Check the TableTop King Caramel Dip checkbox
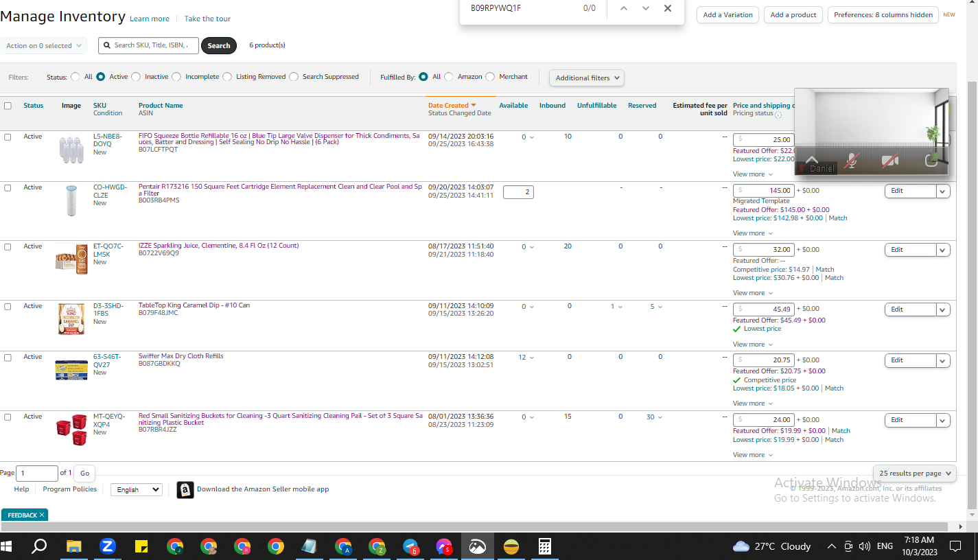The width and height of the screenshot is (978, 560). point(8,307)
